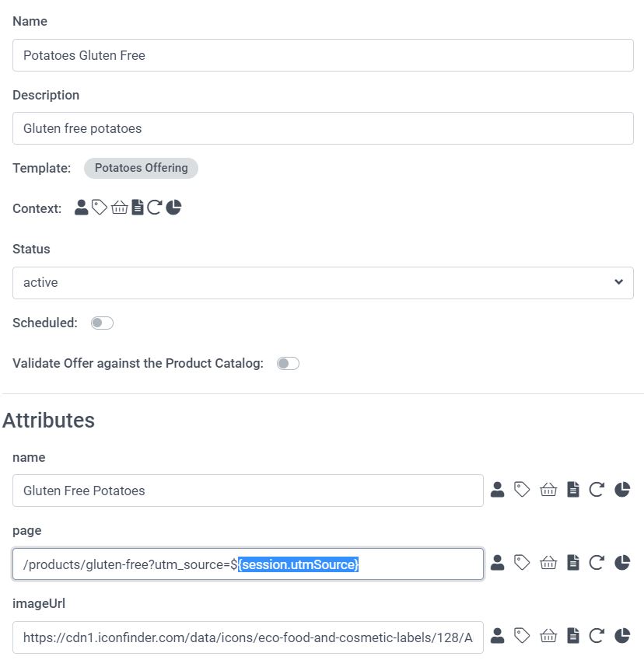Click the tag icon beside the page attribute
Image resolution: width=644 pixels, height=667 pixels.
523,563
